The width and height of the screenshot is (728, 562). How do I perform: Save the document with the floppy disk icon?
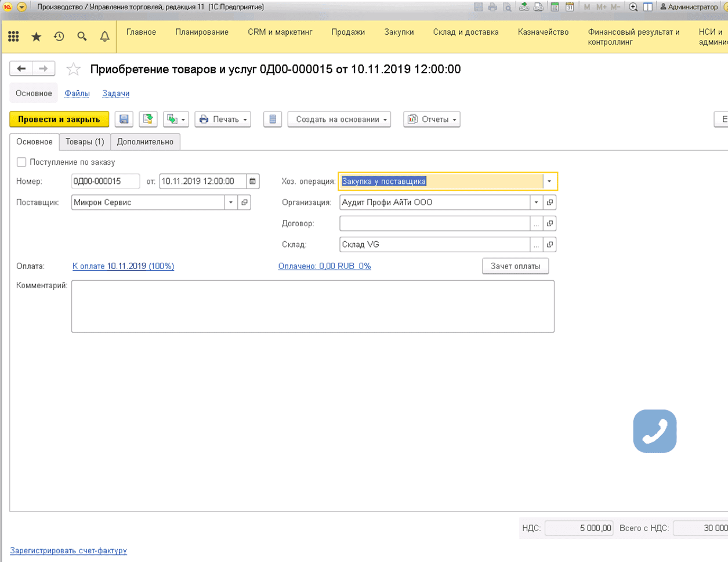[x=124, y=119]
